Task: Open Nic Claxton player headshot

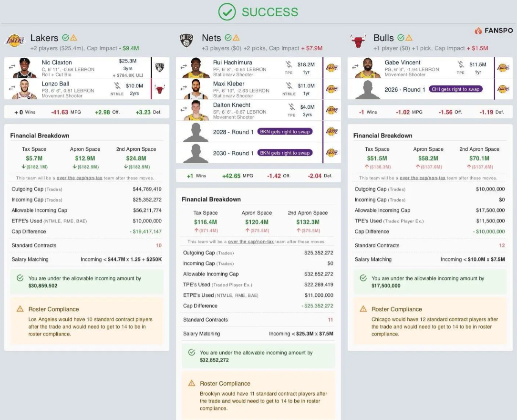Action: point(25,68)
